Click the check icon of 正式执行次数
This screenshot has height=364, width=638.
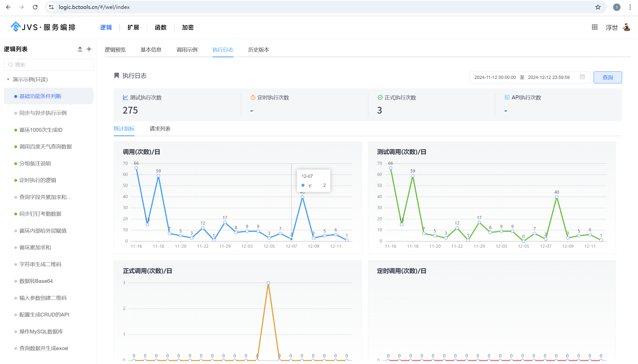tap(380, 97)
